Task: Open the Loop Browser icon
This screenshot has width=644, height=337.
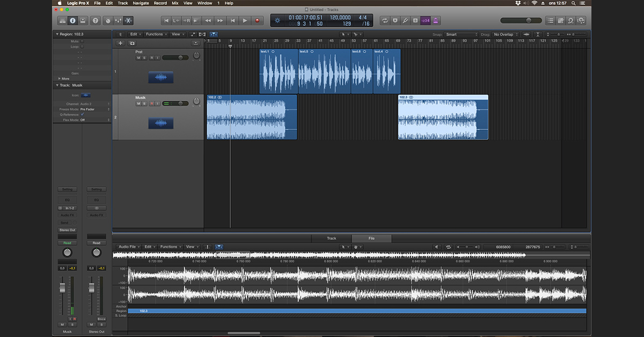Action: (x=570, y=20)
